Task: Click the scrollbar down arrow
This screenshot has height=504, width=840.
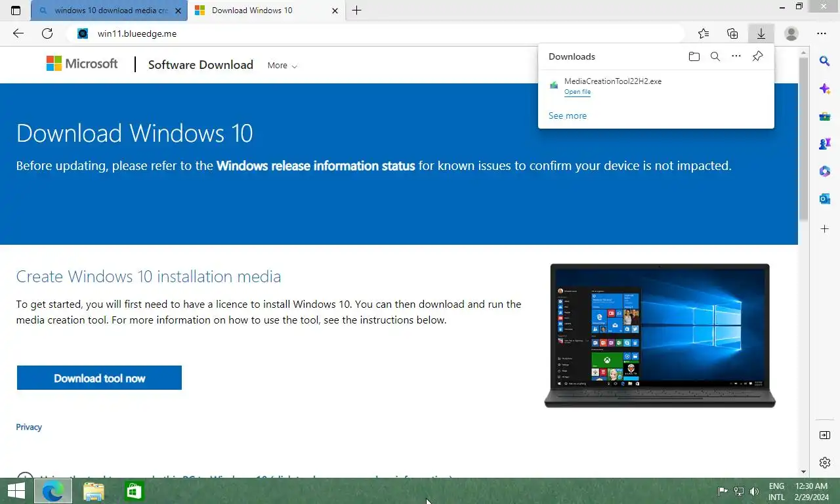Action: 803,472
